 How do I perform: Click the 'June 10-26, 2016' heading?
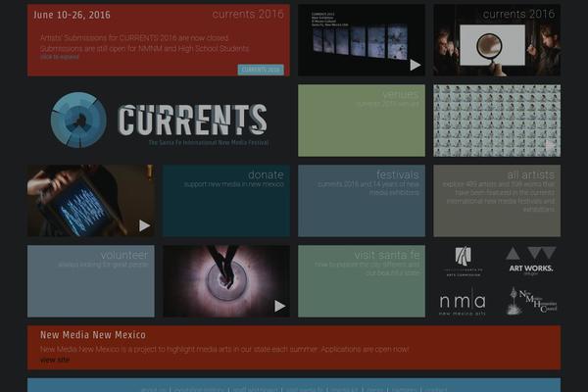(x=72, y=15)
